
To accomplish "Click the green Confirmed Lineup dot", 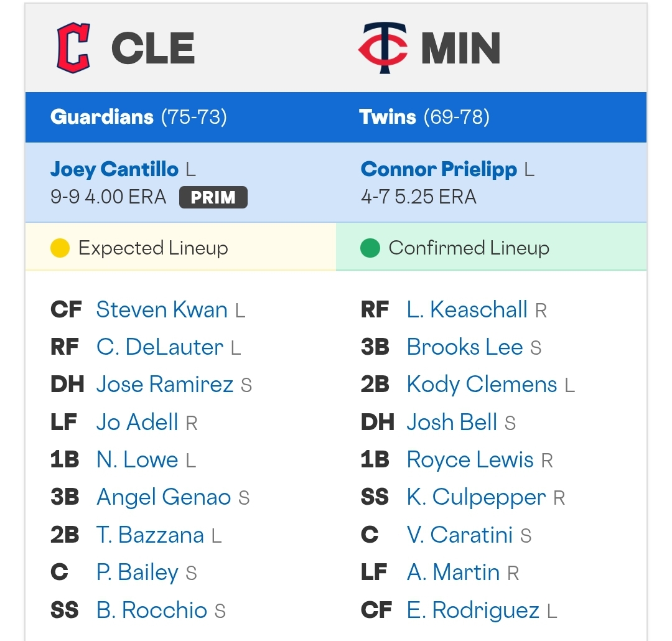I will pos(370,248).
